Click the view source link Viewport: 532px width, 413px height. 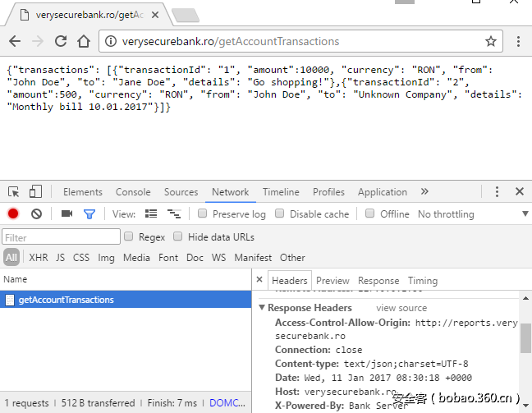[401, 308]
